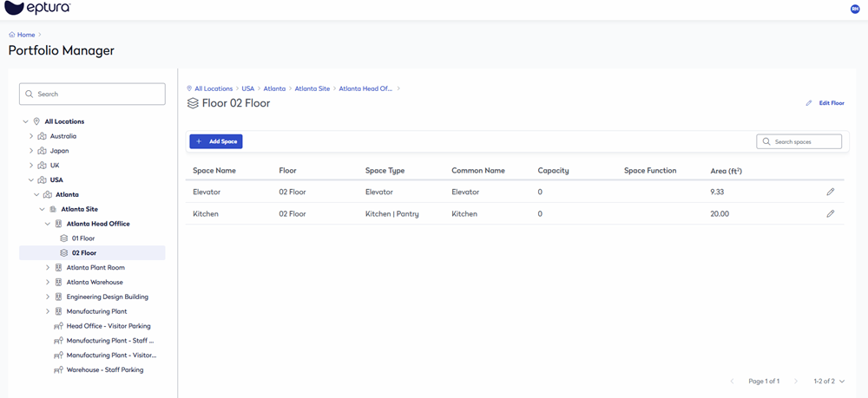Click the location Search box in sidebar
The height and width of the screenshot is (398, 868).
92,94
